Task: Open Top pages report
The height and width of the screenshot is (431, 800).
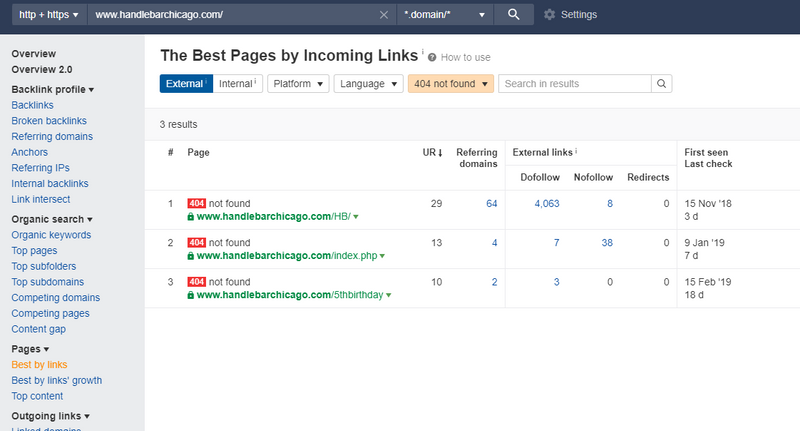Action: pos(34,251)
